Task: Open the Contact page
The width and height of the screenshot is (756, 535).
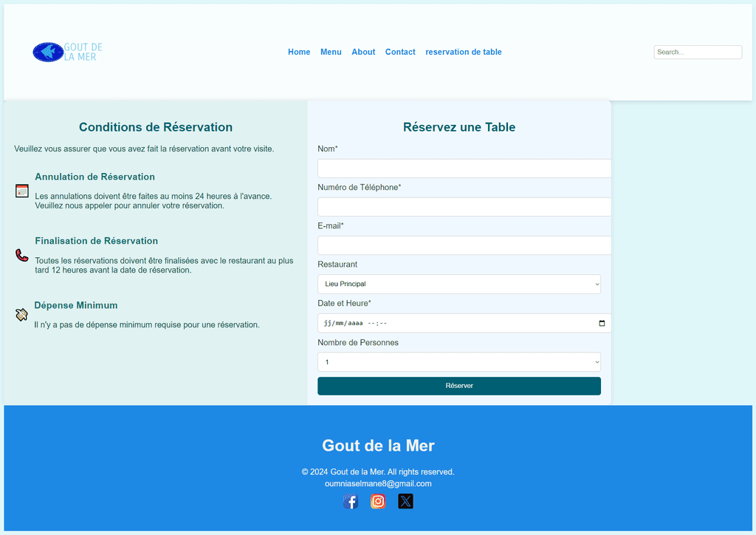Action: [400, 52]
